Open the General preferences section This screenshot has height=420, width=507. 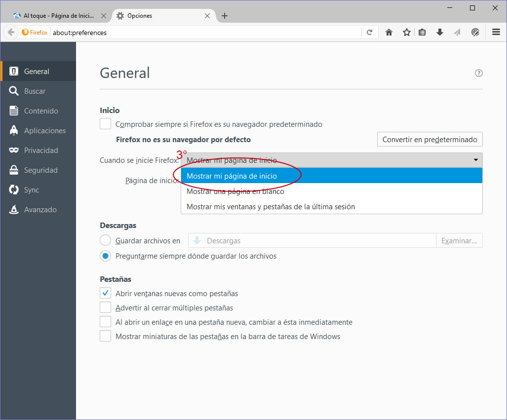[38, 71]
